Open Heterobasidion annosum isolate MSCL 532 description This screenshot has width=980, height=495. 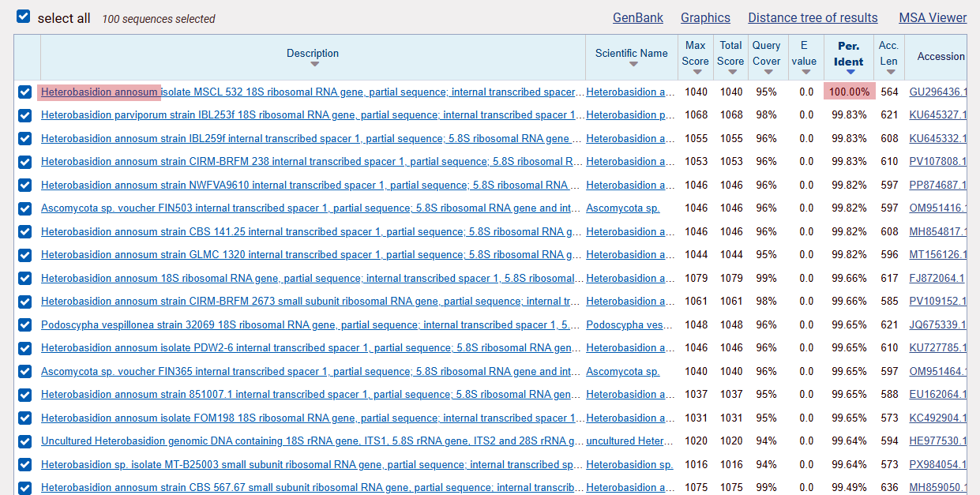313,92
